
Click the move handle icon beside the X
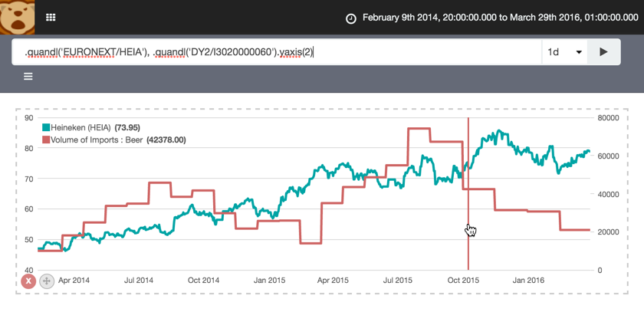click(46, 281)
